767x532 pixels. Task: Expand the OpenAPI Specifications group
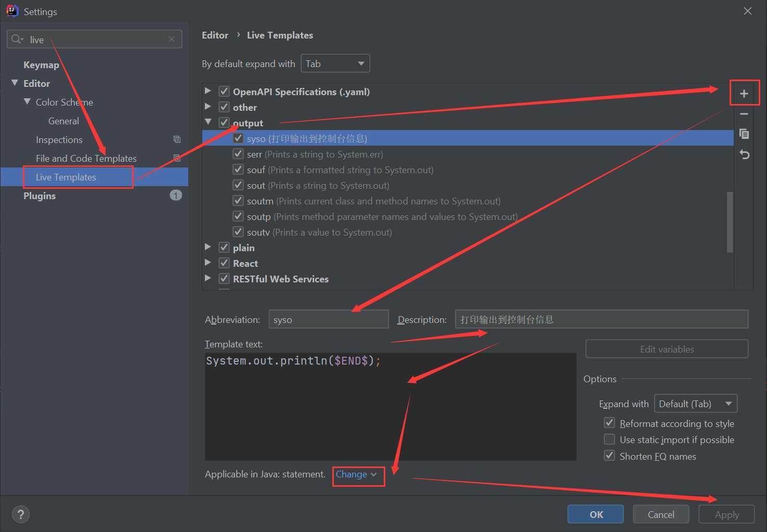tap(208, 91)
